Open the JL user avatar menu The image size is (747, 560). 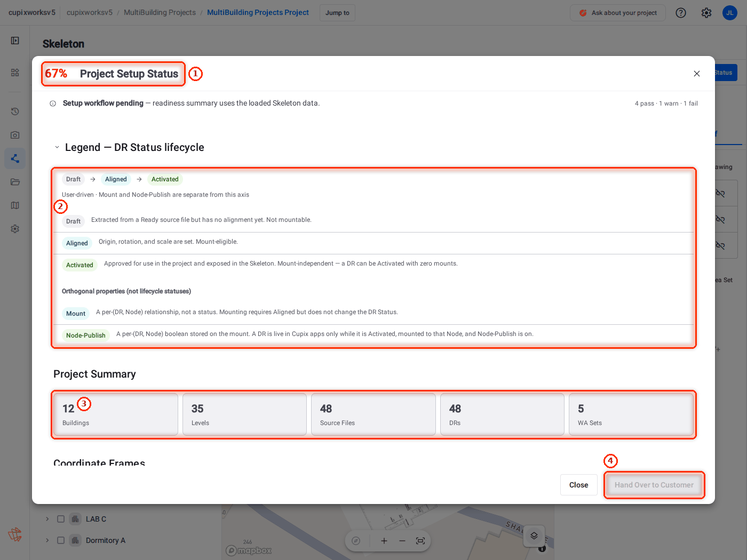pyautogui.click(x=730, y=13)
